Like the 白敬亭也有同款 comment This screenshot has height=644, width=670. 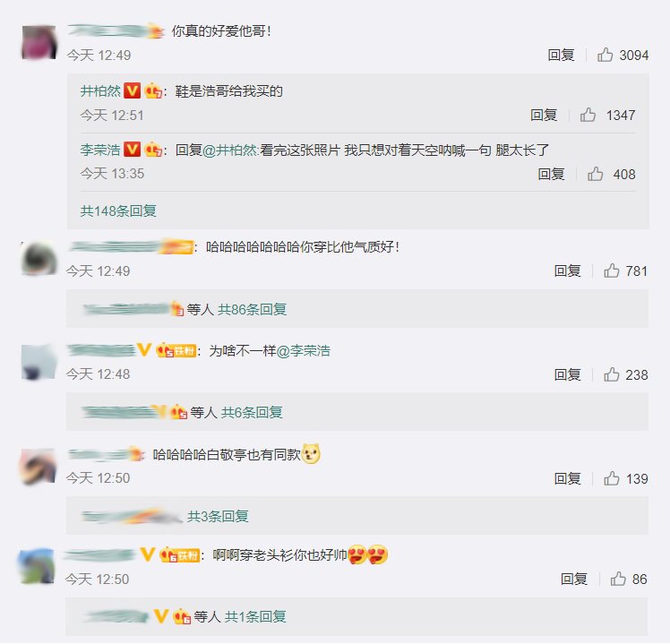pyautogui.click(x=612, y=478)
